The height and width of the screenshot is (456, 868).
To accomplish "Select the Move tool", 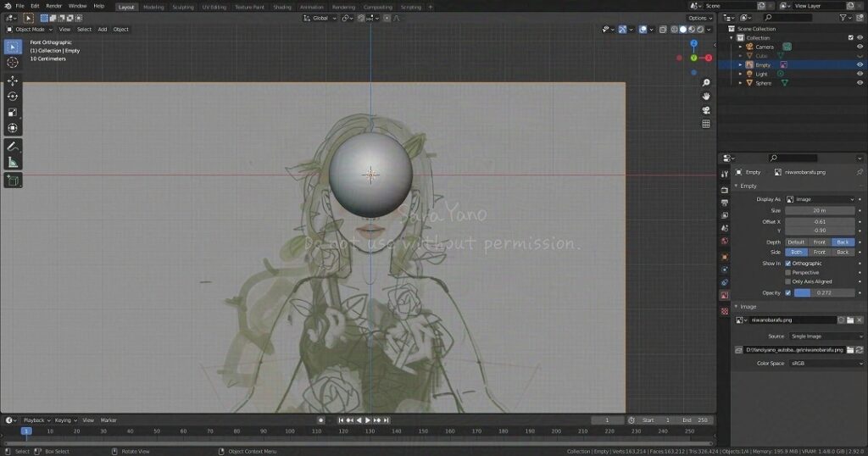I will click(13, 81).
